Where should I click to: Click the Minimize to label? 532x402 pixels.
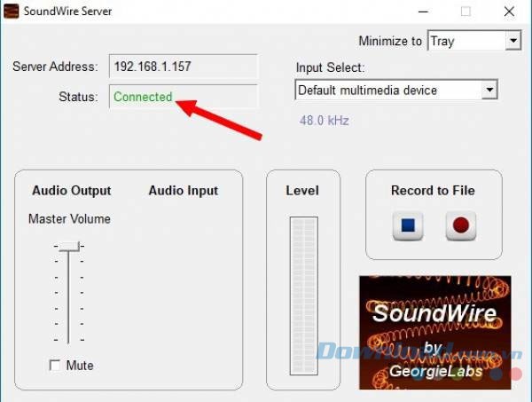click(390, 41)
